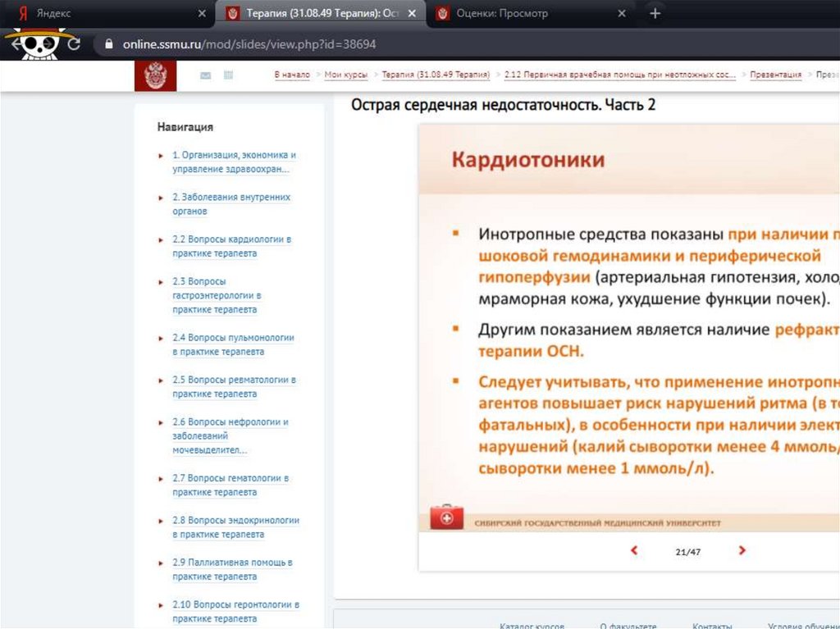Screen dimensions: 840x629
Task: Click the calendar grid icon in header
Action: coord(229,75)
